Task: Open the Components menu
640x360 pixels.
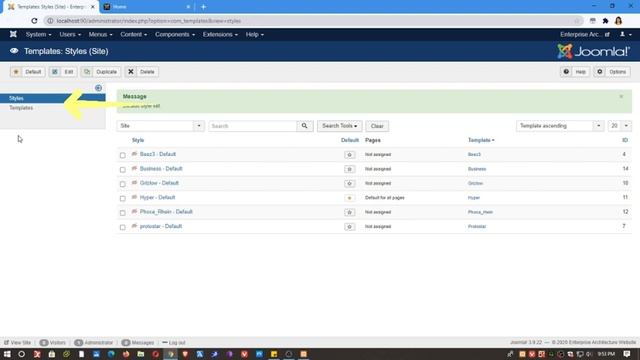Action: tap(175, 34)
